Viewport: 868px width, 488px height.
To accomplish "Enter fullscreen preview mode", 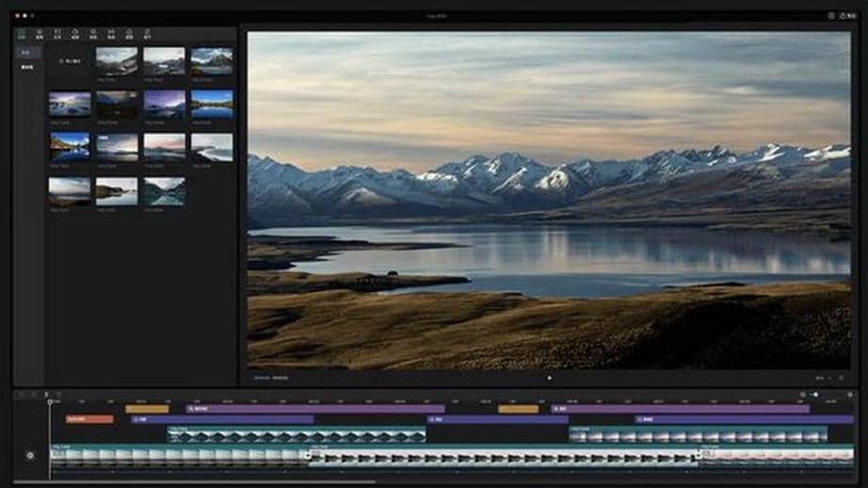I will tap(841, 378).
